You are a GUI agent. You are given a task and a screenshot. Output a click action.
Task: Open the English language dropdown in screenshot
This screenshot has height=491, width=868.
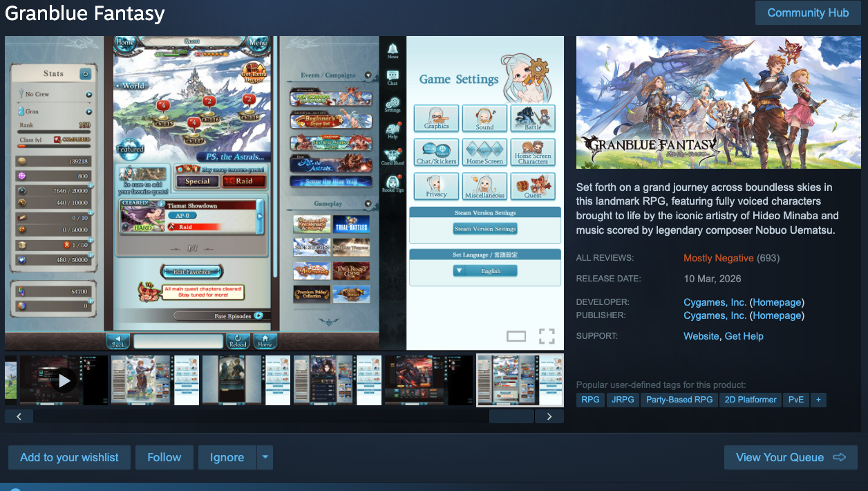tap(485, 271)
